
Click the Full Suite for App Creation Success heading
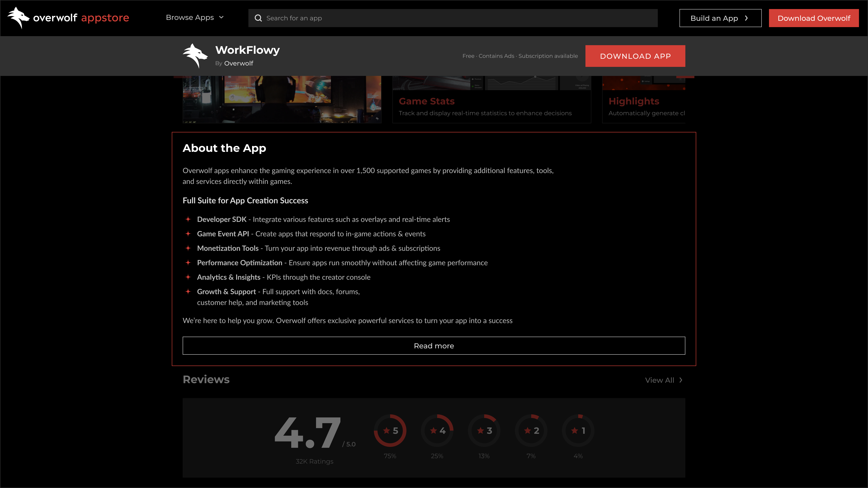(245, 200)
